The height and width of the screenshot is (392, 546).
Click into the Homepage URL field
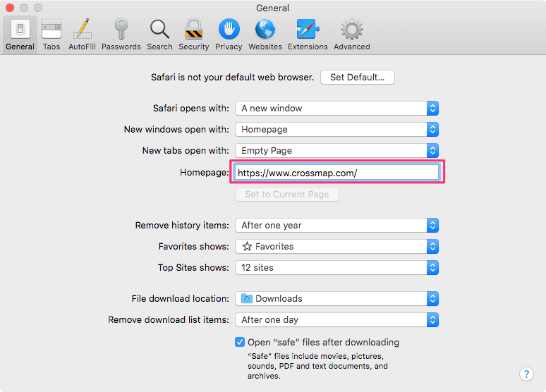pyautogui.click(x=336, y=173)
